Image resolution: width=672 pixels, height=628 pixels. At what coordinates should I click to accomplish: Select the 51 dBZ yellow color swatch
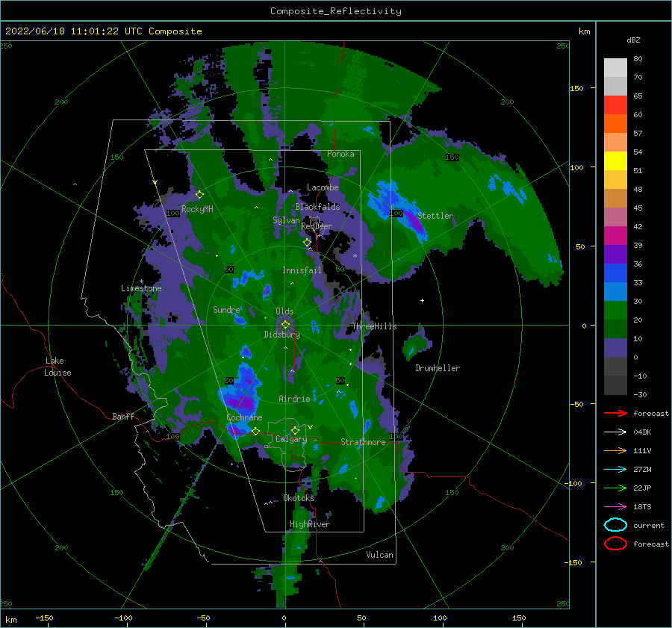click(615, 161)
